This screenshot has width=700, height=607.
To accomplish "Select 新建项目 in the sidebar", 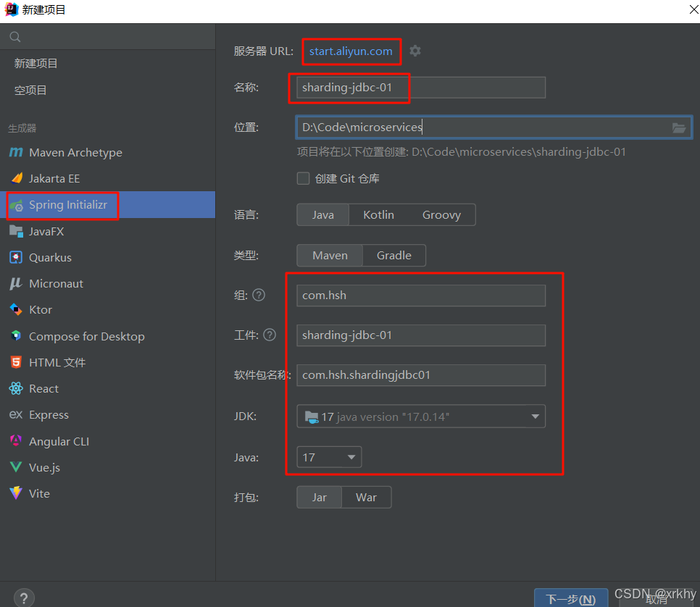I will (36, 63).
